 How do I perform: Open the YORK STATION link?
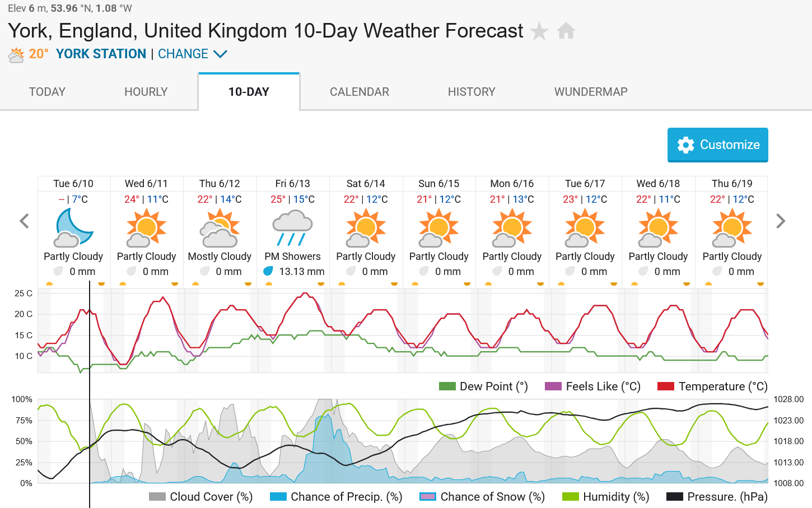click(x=101, y=54)
